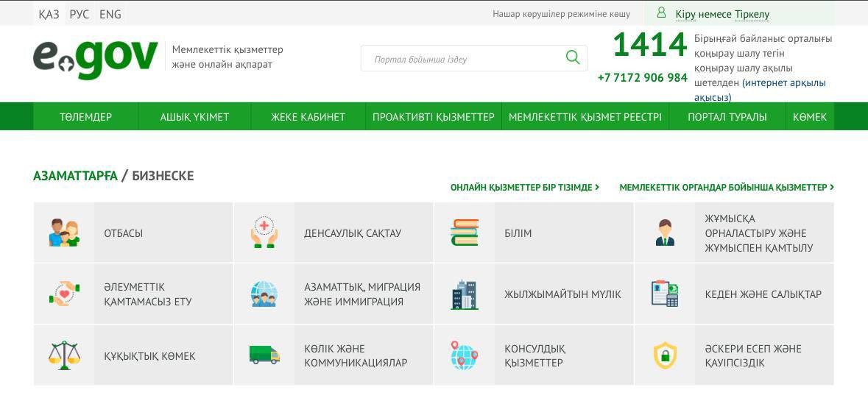The width and height of the screenshot is (868, 415).
Task: Click ЖҰМЫСҚА ОРНАЛАСТЫРУ ЖӘНЕ ЖҰМЫСПЕН ҚАМТУ label
Action: click(x=759, y=233)
